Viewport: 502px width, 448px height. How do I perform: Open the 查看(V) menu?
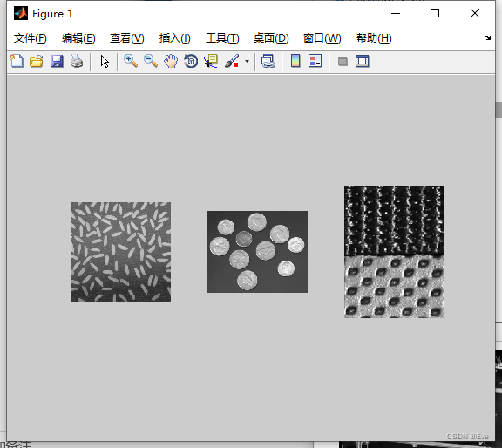127,38
